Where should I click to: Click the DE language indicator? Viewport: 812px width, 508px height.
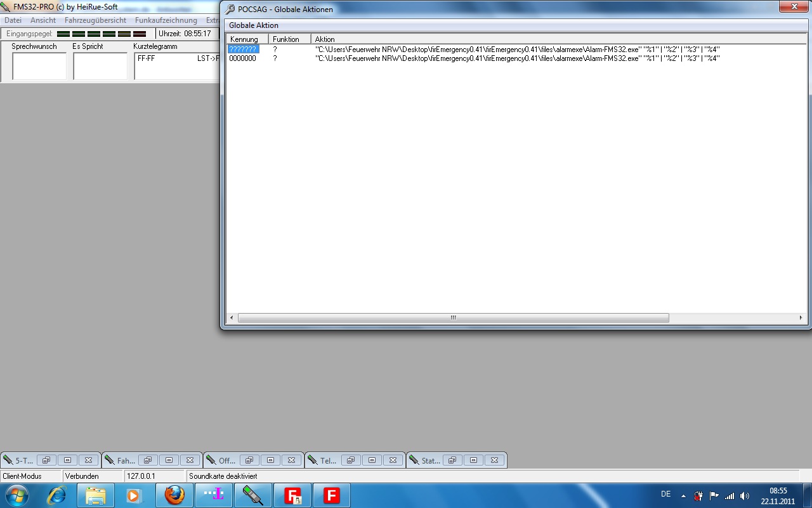(x=665, y=494)
